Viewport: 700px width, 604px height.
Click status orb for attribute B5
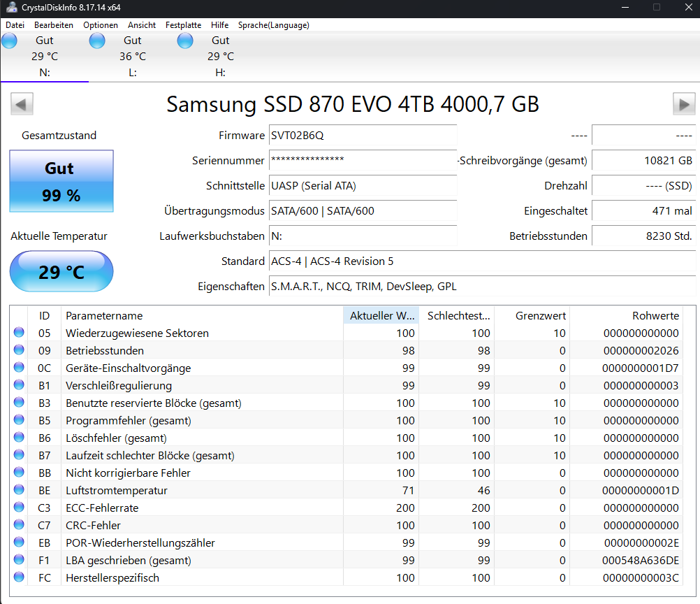point(19,419)
